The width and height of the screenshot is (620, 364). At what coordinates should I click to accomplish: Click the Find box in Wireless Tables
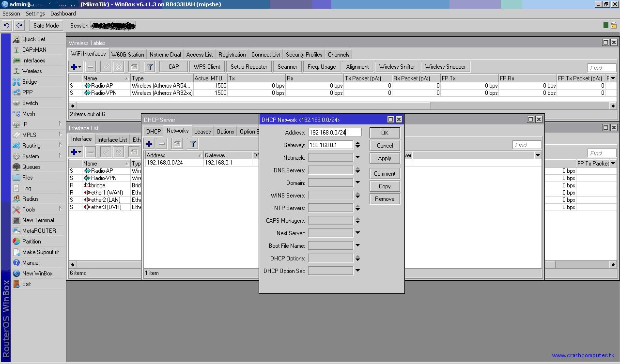click(602, 68)
